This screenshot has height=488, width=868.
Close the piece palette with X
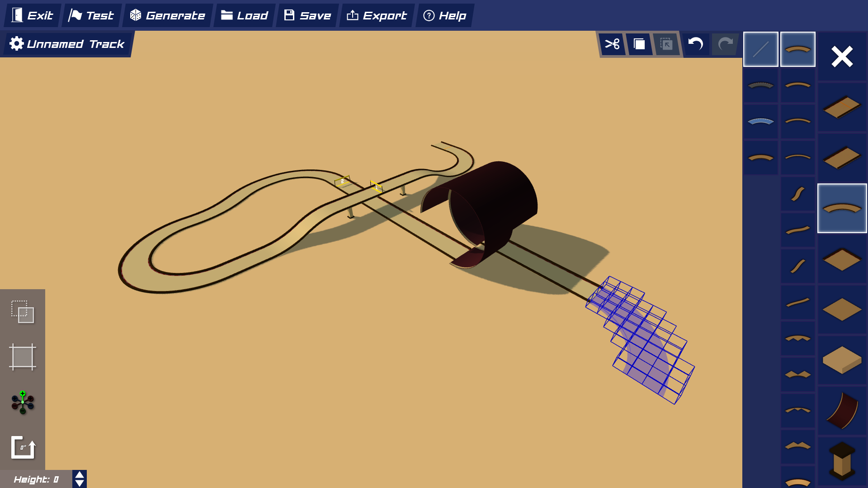click(842, 57)
